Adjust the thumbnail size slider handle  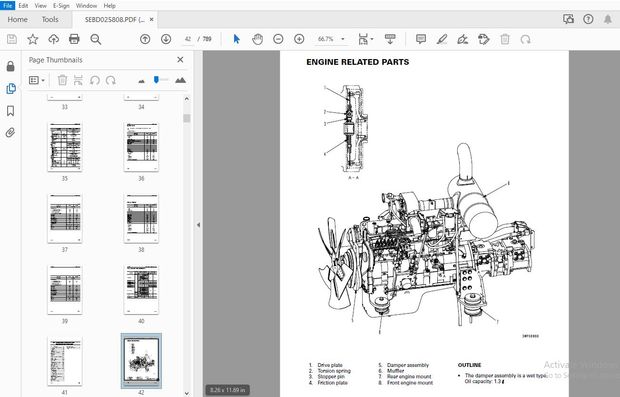(x=156, y=80)
